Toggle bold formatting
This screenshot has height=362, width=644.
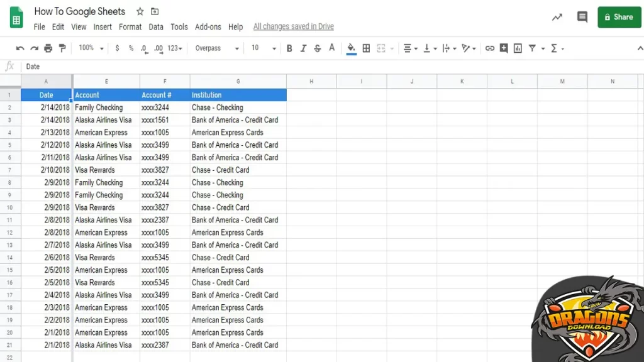pos(289,48)
